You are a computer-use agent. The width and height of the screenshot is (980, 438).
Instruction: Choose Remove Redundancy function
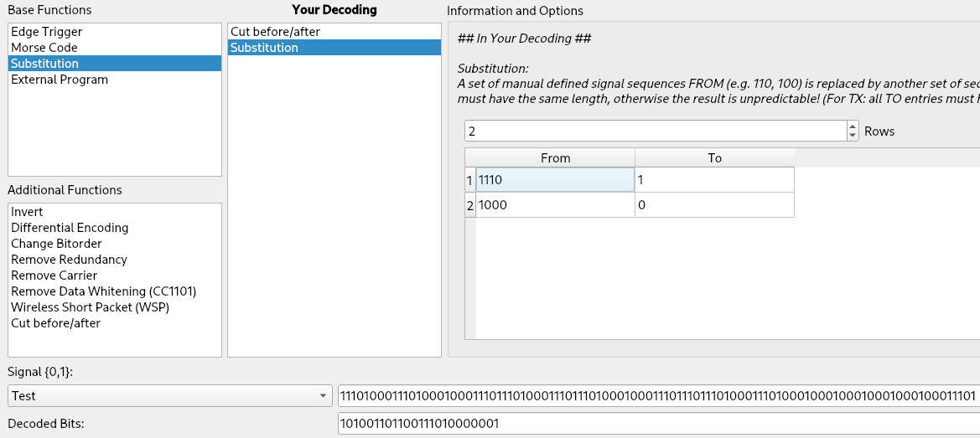pyautogui.click(x=69, y=260)
